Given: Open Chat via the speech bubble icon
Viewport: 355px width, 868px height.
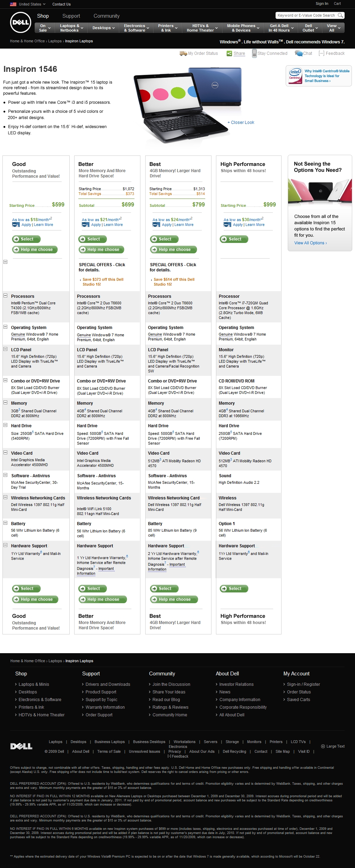Looking at the screenshot, I should click(298, 53).
